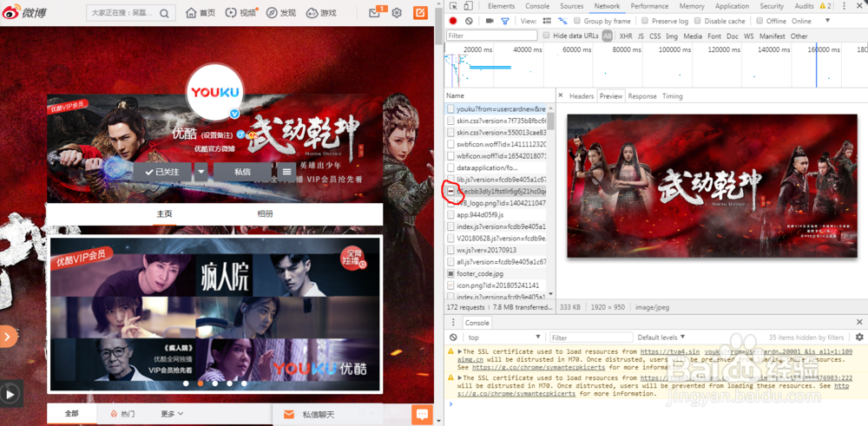Select the waterfall overview view icon

563,21
